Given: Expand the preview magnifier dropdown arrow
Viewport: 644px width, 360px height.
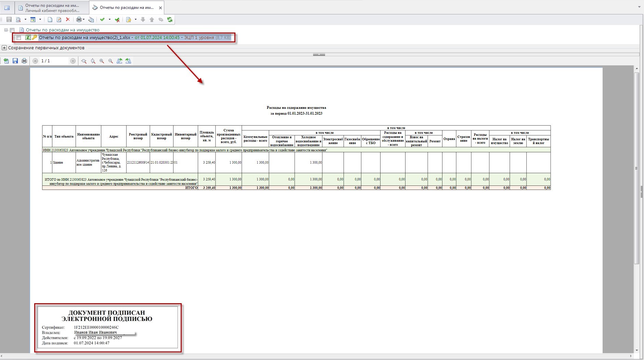Looking at the screenshot, I should pyautogui.click(x=25, y=20).
